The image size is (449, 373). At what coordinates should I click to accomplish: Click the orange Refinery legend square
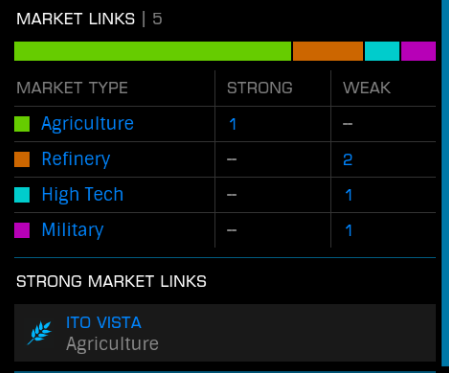[x=22, y=159]
